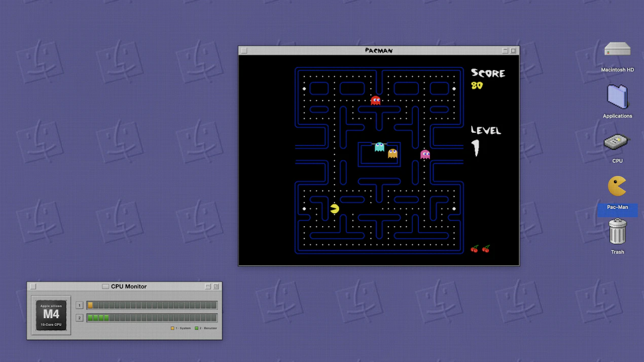Click the yellow Pac-Man character in the maze

tap(335, 208)
